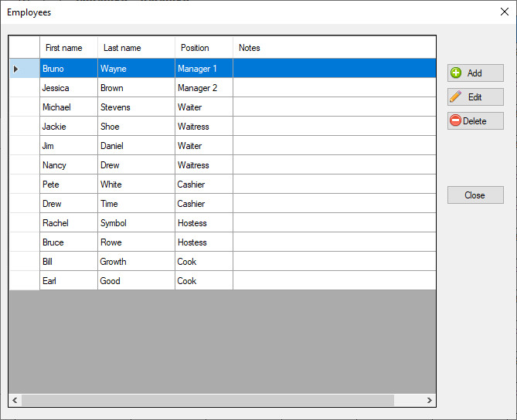Select the Stevens last name cell
Viewport: 517px width, 420px height.
136,107
